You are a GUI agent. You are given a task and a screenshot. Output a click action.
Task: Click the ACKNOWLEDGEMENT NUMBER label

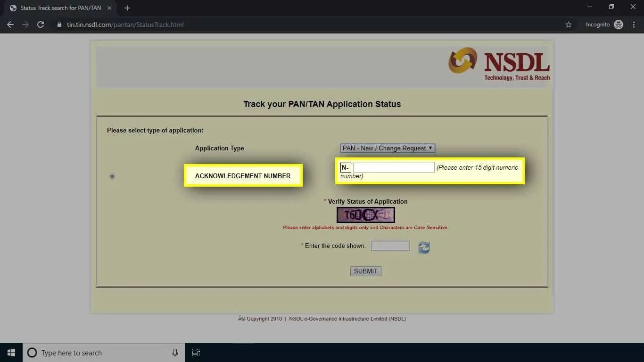tap(243, 175)
